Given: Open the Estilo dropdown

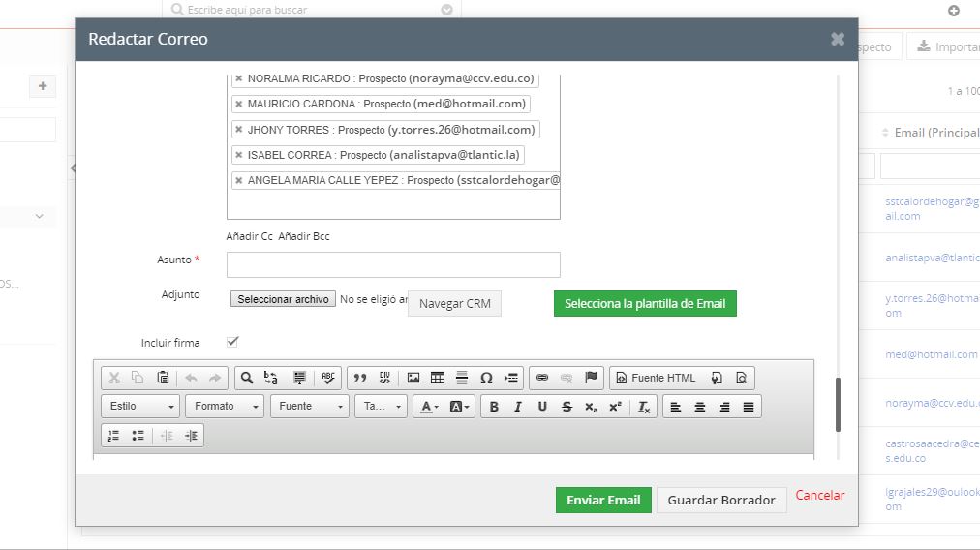Looking at the screenshot, I should [141, 407].
